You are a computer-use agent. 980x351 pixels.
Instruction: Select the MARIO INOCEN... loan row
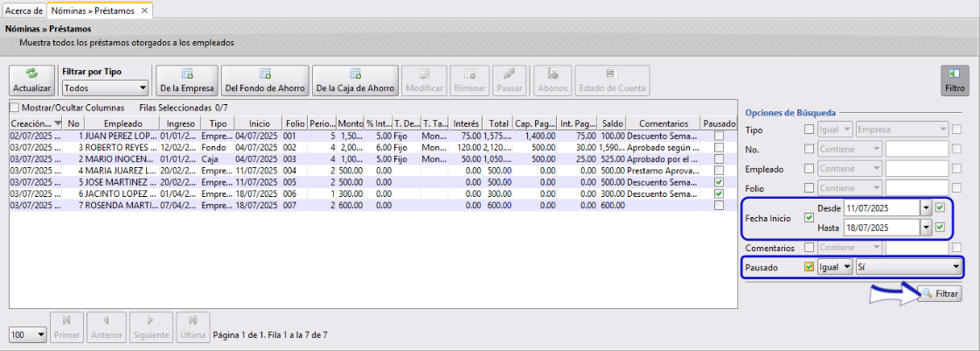click(x=372, y=159)
